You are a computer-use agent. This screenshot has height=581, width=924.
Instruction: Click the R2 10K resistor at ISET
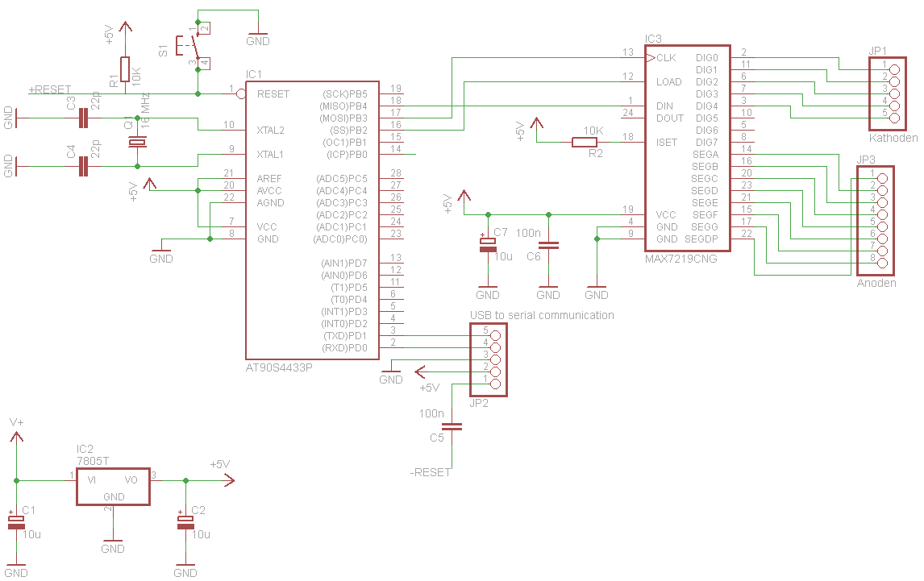tap(585, 143)
